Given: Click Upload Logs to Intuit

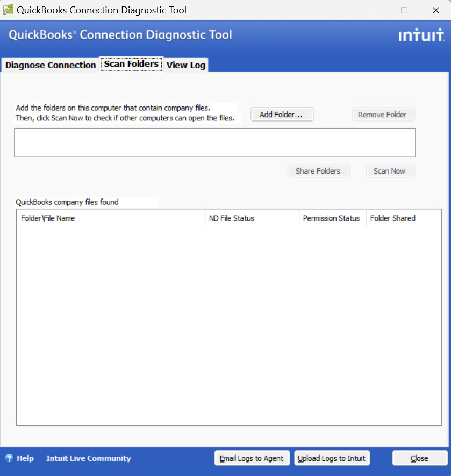Looking at the screenshot, I should [332, 458].
